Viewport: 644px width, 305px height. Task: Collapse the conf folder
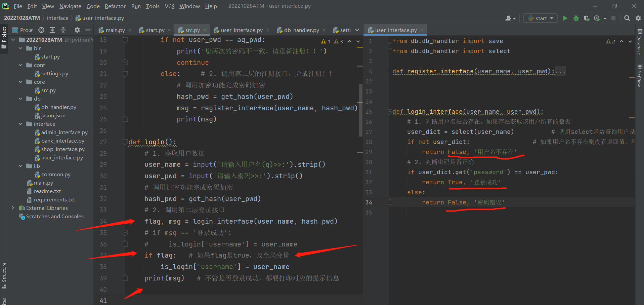click(21, 65)
